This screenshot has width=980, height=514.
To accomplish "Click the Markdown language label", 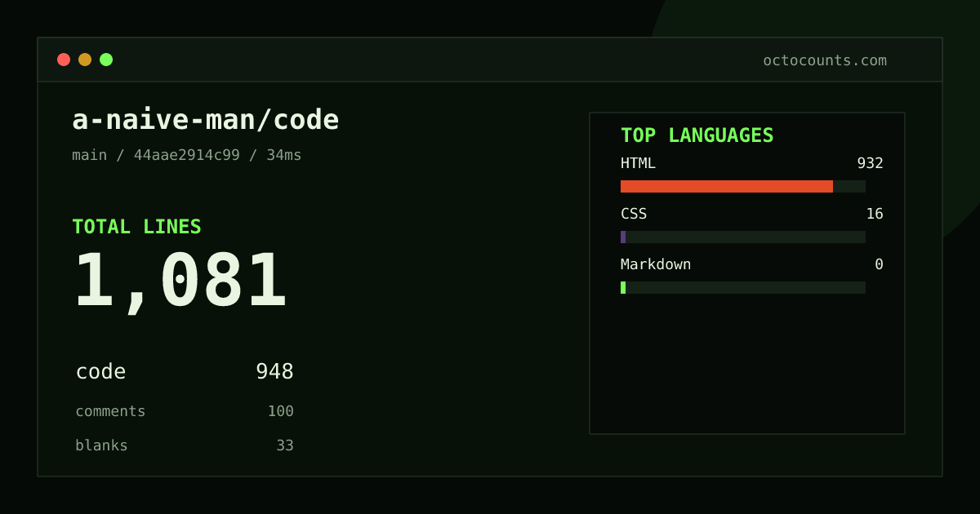I will click(x=656, y=264).
